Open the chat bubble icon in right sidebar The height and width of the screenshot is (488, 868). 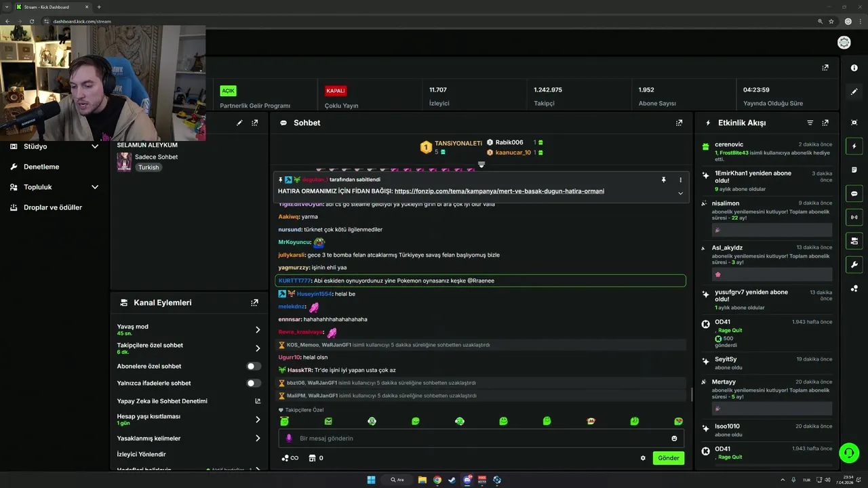pos(854,193)
